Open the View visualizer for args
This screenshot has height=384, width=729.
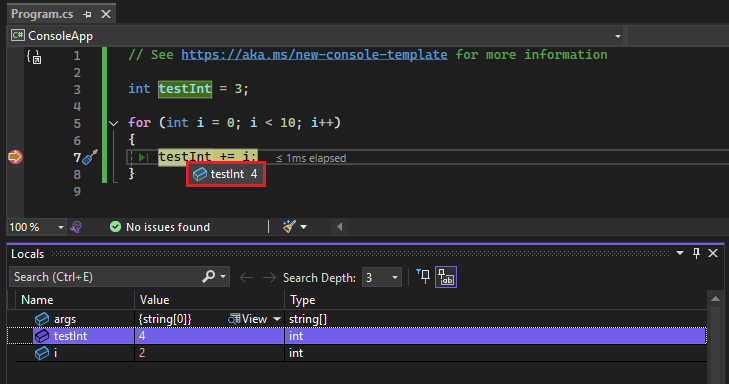(x=247, y=319)
